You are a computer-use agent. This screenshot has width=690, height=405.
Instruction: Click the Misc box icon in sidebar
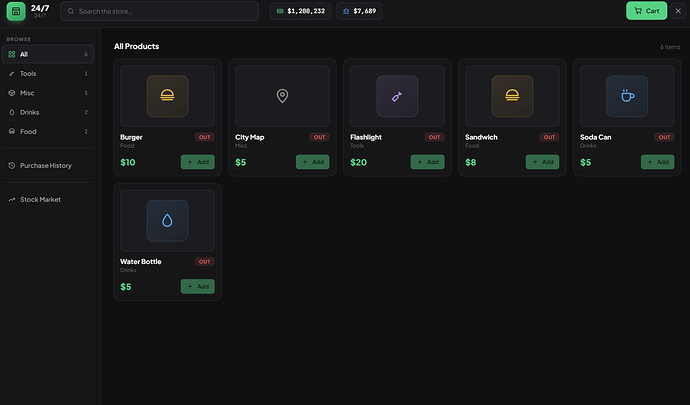11,93
